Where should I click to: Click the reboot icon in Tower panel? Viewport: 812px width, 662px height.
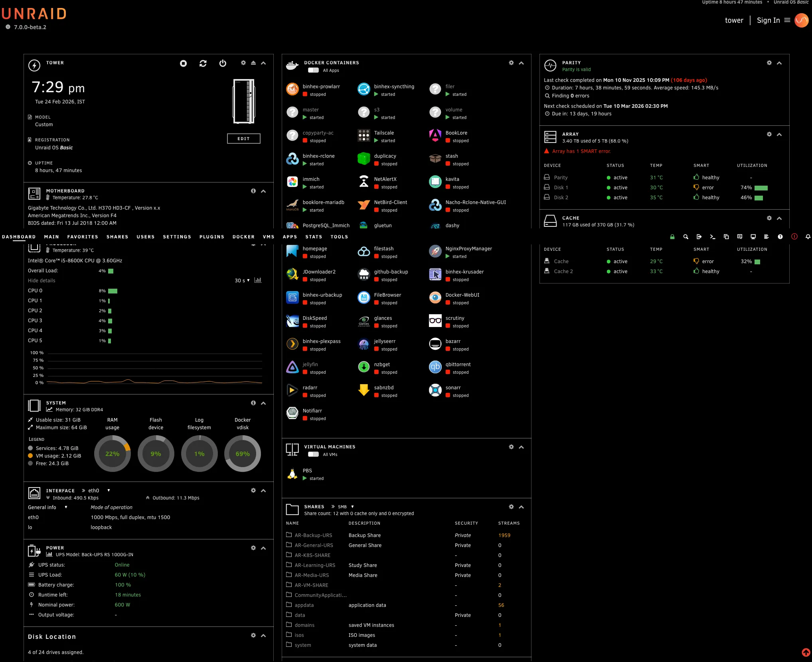(203, 63)
